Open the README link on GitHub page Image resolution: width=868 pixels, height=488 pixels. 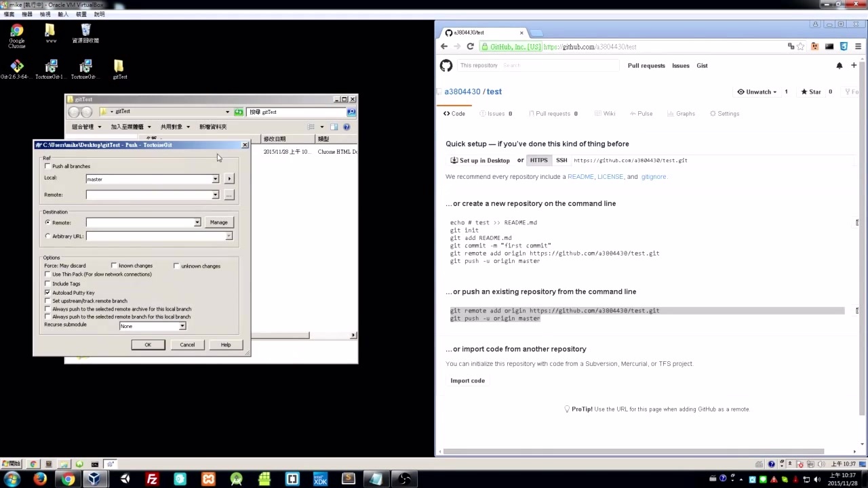(x=580, y=177)
